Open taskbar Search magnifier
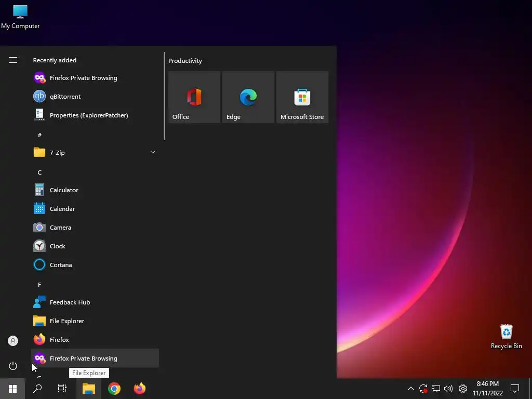 click(x=37, y=389)
